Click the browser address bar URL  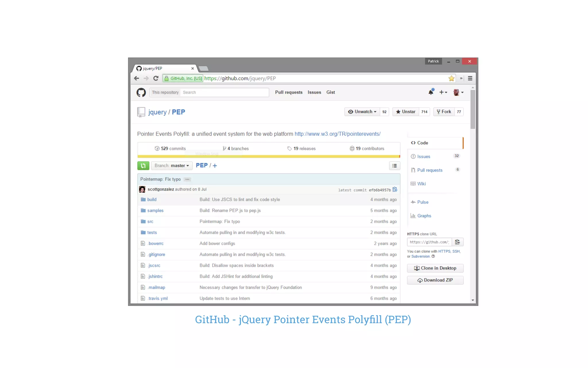(x=240, y=78)
